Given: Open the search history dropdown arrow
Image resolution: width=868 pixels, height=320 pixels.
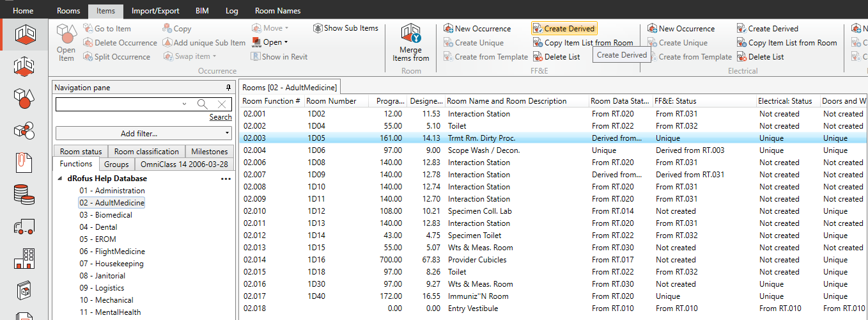Looking at the screenshot, I should click(x=185, y=104).
